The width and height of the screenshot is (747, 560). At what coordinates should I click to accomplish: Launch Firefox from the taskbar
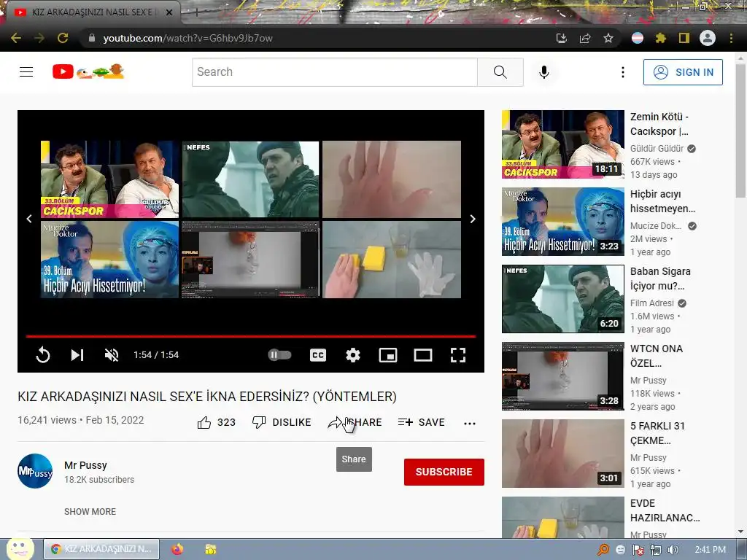178,549
